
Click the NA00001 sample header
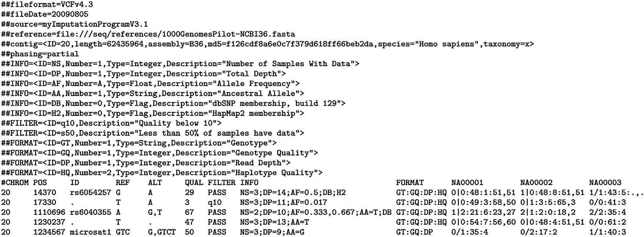[467, 183]
